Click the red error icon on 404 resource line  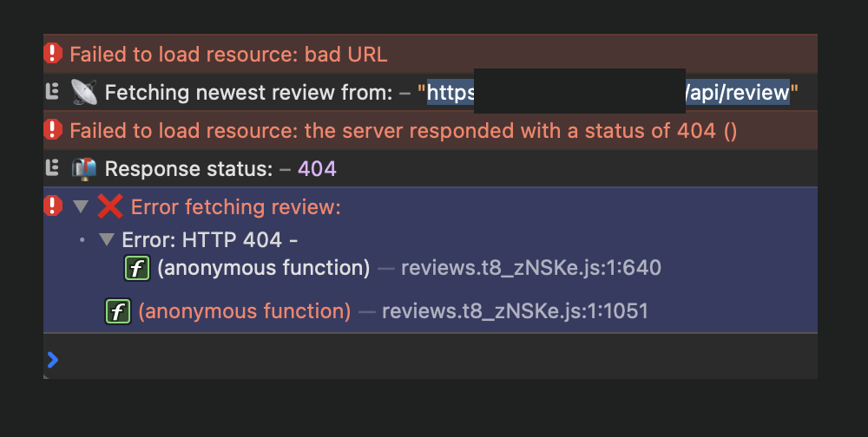pos(53,130)
